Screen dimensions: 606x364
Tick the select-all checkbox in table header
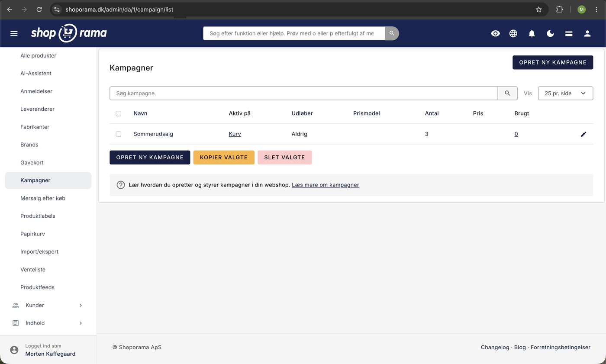click(x=119, y=113)
